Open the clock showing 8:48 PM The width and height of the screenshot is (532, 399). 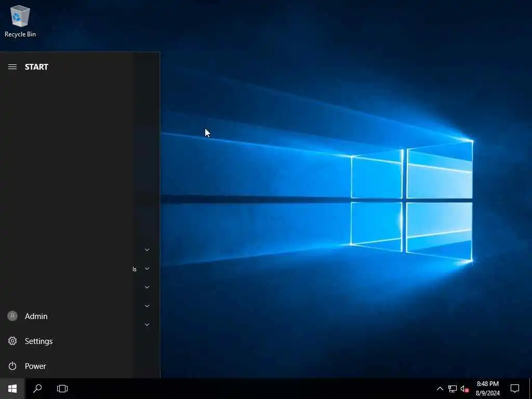pos(487,389)
